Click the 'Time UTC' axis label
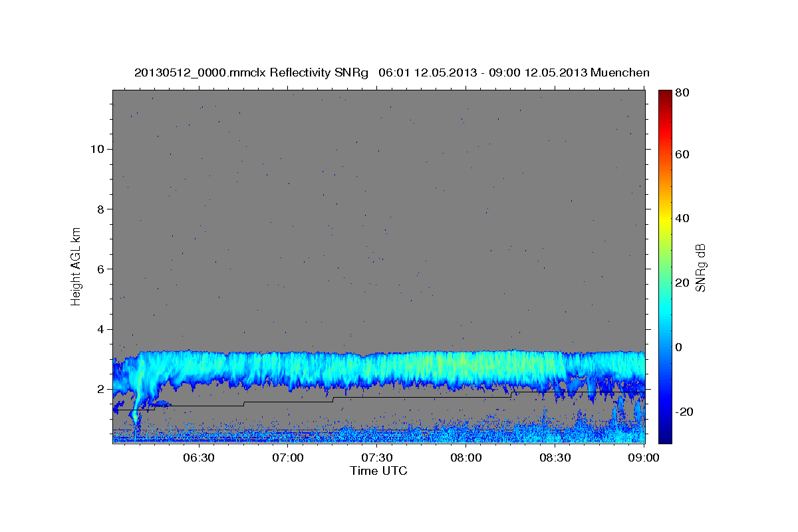Image resolution: width=798 pixels, height=532 pixels. pyautogui.click(x=378, y=471)
